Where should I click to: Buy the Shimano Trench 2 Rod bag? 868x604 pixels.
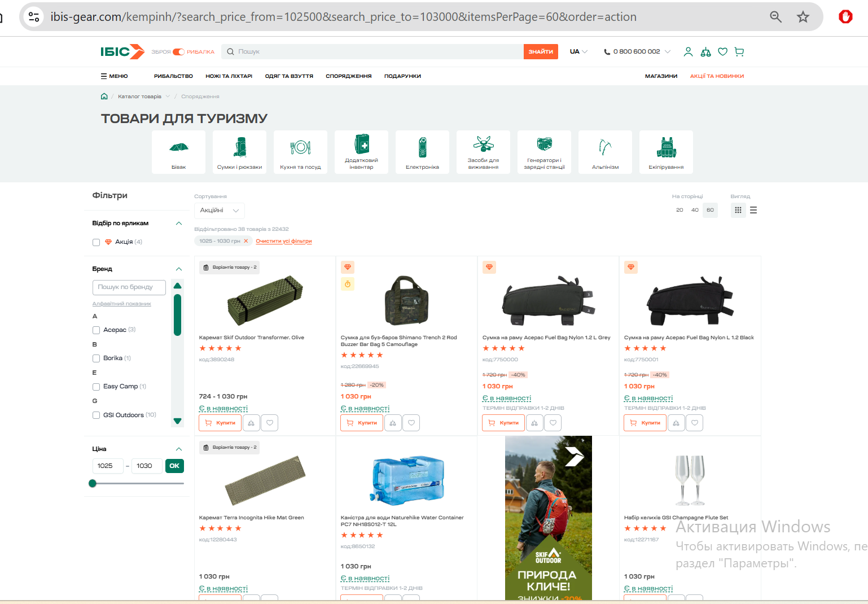coord(362,423)
